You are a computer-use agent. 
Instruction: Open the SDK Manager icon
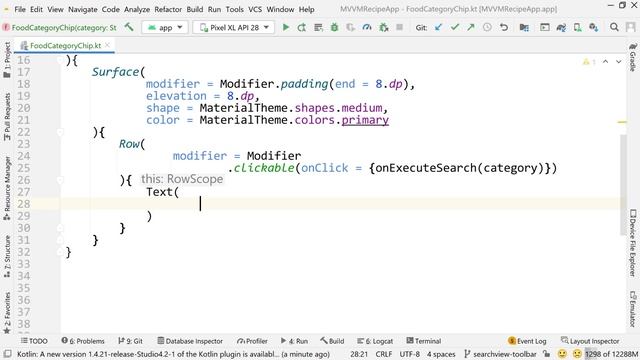[593, 27]
